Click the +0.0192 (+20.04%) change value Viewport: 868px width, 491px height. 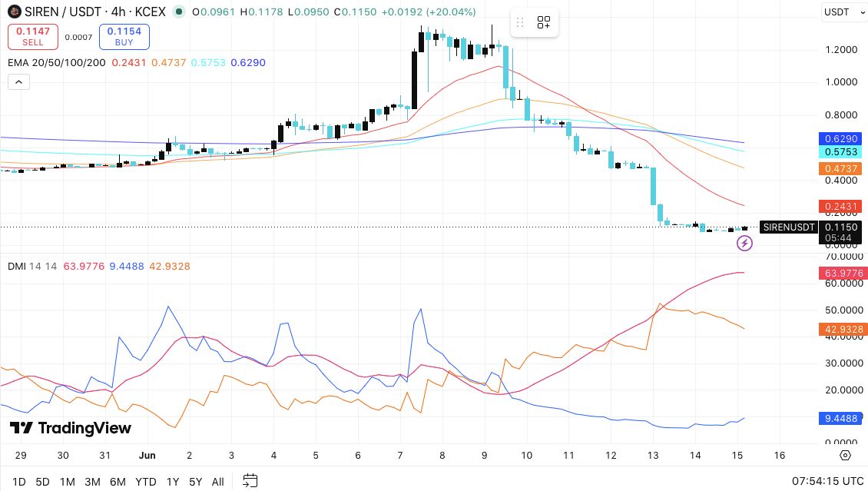tap(428, 12)
